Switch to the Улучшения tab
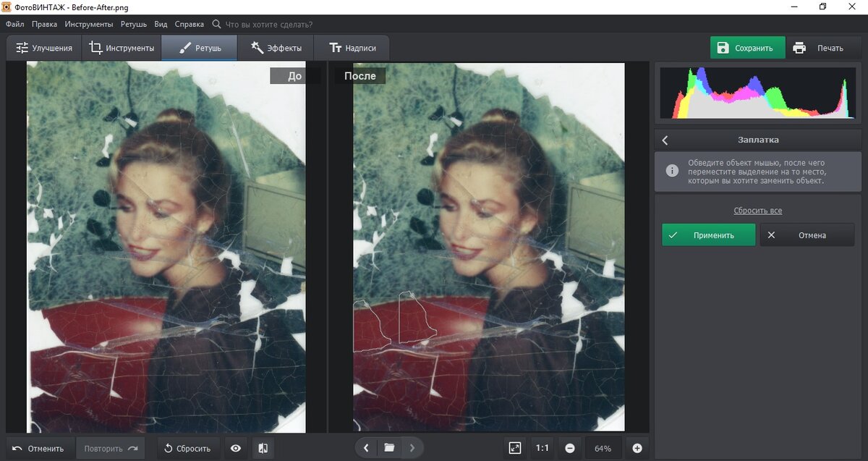The image size is (868, 461). coord(44,48)
